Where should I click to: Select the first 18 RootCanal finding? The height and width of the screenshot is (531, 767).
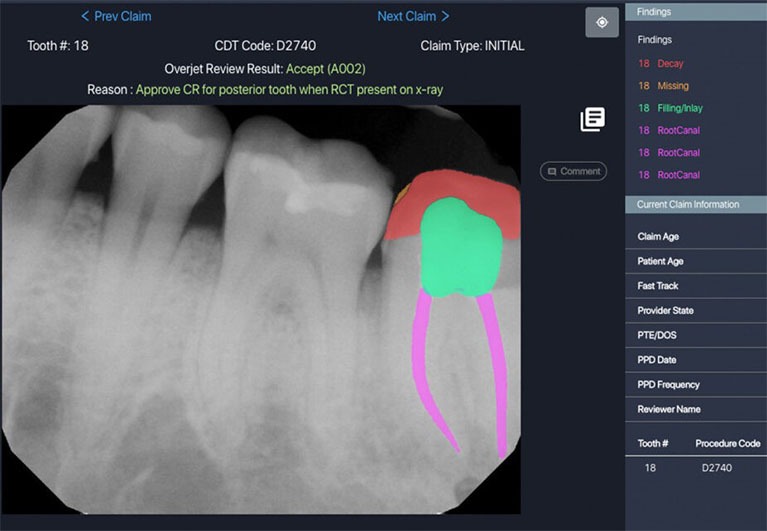(669, 130)
